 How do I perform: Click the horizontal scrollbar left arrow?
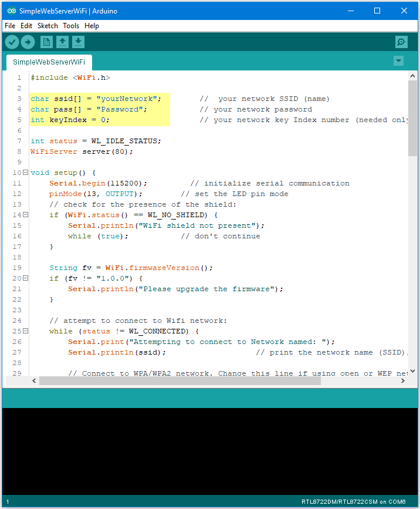[34, 381]
